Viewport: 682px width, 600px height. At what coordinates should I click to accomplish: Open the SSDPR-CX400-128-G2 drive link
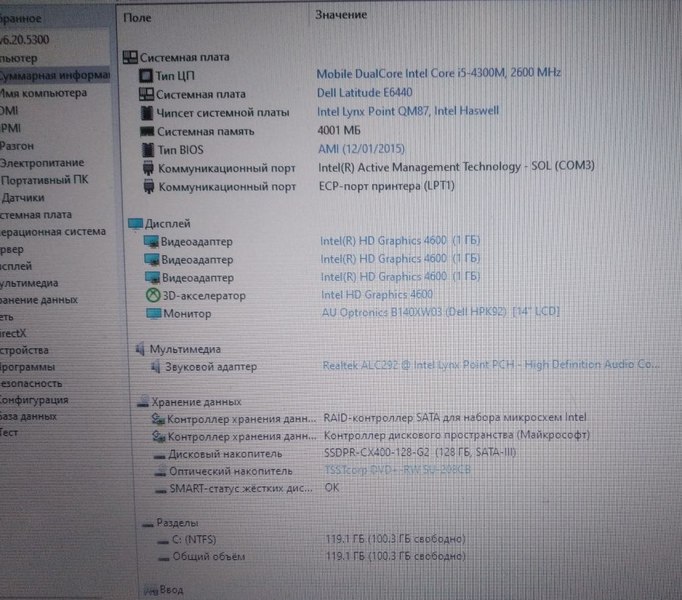pos(390,453)
